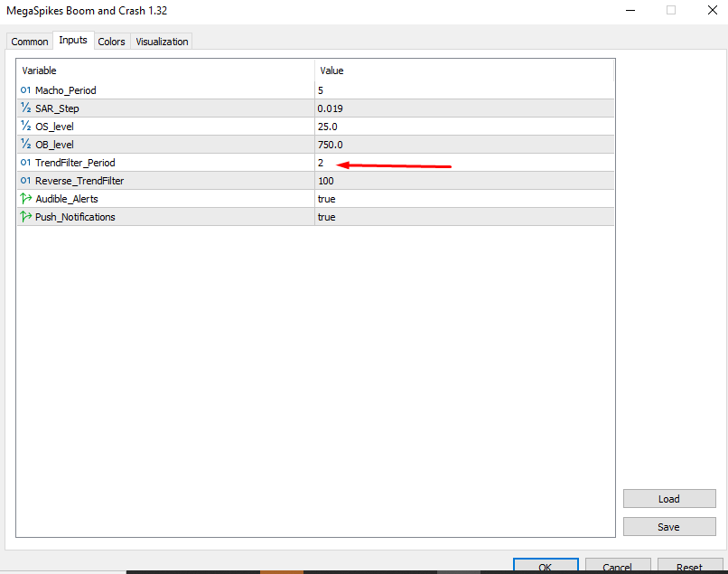Toggle the Audible_Alerts true value
Image resolution: width=728 pixels, height=574 pixels.
pyautogui.click(x=464, y=199)
